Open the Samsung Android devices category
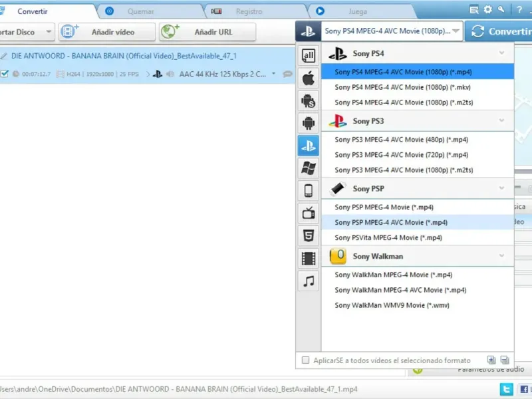 point(308,101)
